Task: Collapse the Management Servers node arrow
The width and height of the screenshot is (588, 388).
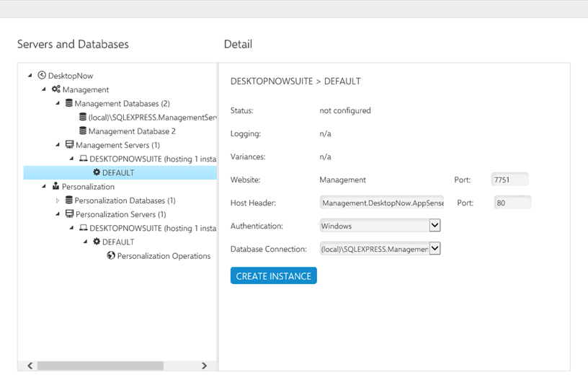Action: pyautogui.click(x=58, y=145)
